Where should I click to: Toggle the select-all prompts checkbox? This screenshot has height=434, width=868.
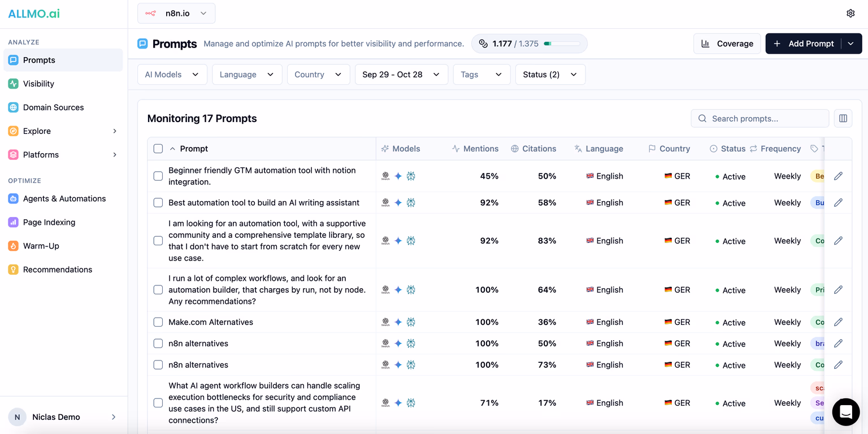pos(158,149)
